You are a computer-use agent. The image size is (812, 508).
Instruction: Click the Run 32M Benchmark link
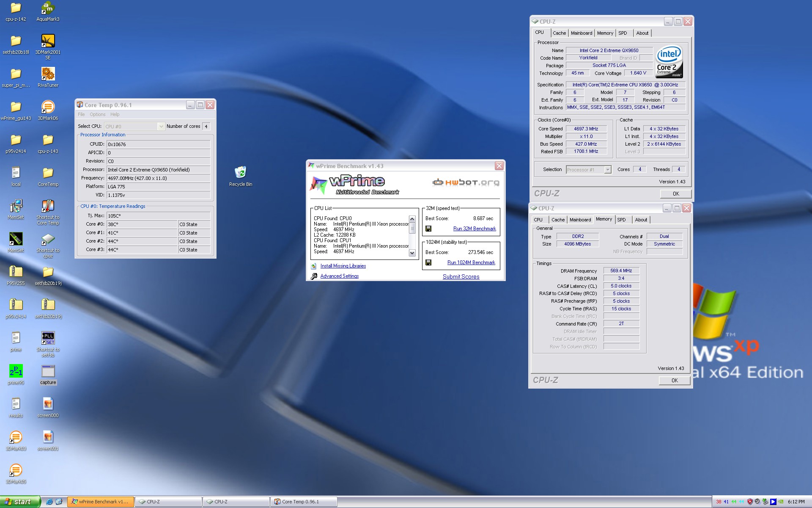tap(475, 229)
